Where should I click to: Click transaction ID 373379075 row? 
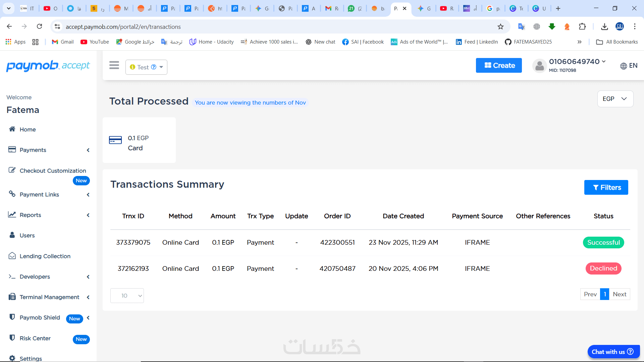coord(133,242)
